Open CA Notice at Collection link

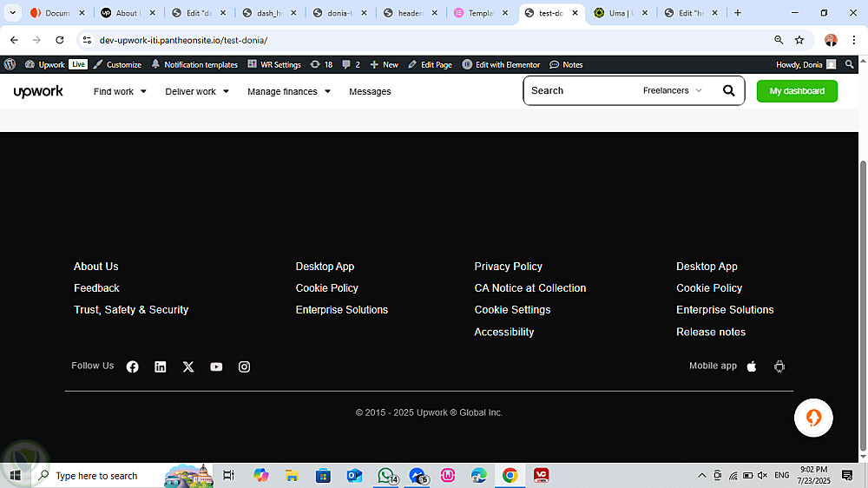tap(530, 288)
